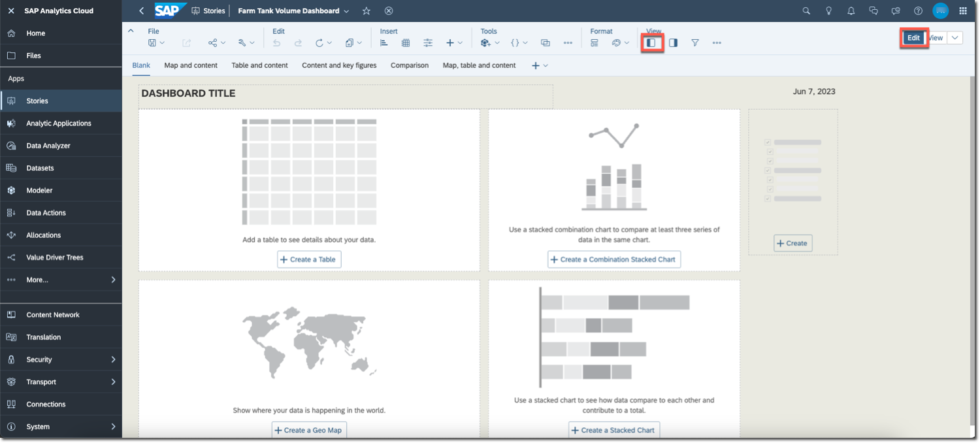This screenshot has width=980, height=443.
Task: Click the Redo arrow
Action: pyautogui.click(x=298, y=43)
